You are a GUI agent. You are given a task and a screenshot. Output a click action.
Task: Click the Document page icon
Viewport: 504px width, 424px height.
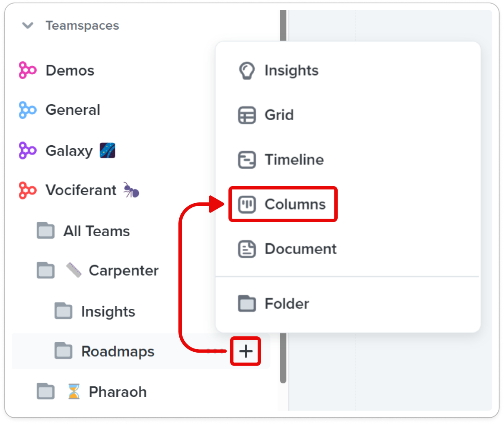pos(246,249)
